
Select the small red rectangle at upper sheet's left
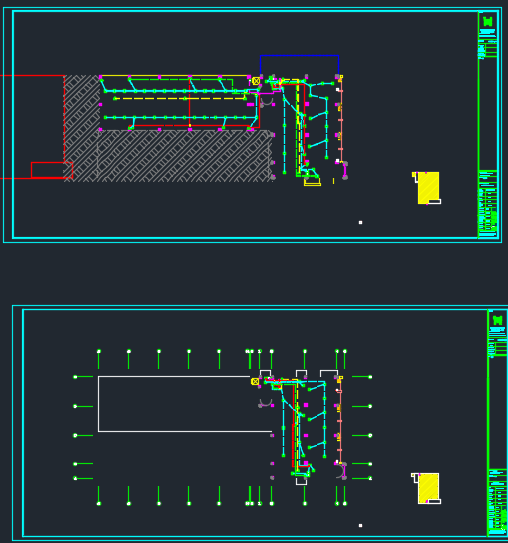(x=52, y=170)
